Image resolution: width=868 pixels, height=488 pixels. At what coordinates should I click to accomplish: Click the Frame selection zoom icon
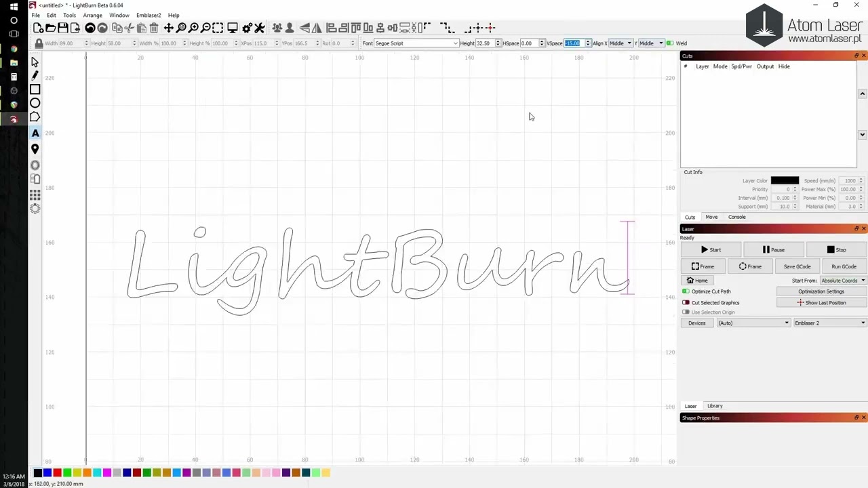point(218,28)
